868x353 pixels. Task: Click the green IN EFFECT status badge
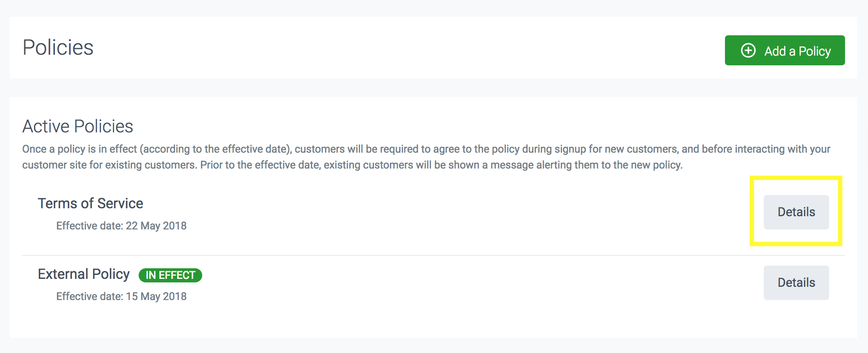point(170,275)
